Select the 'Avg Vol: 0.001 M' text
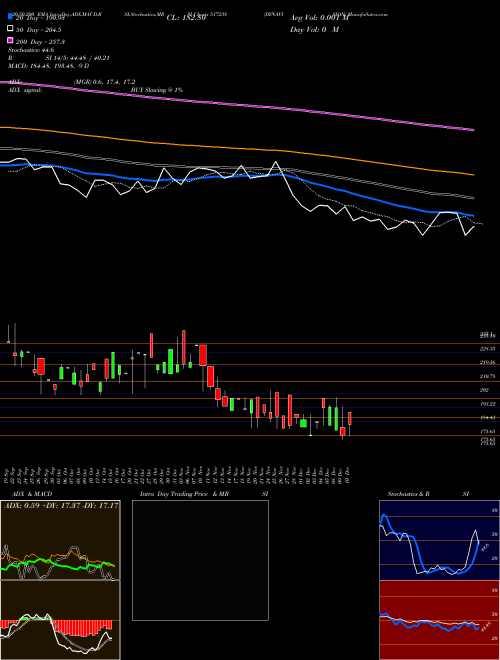Viewport: 500px width, 660px height. tap(319, 18)
